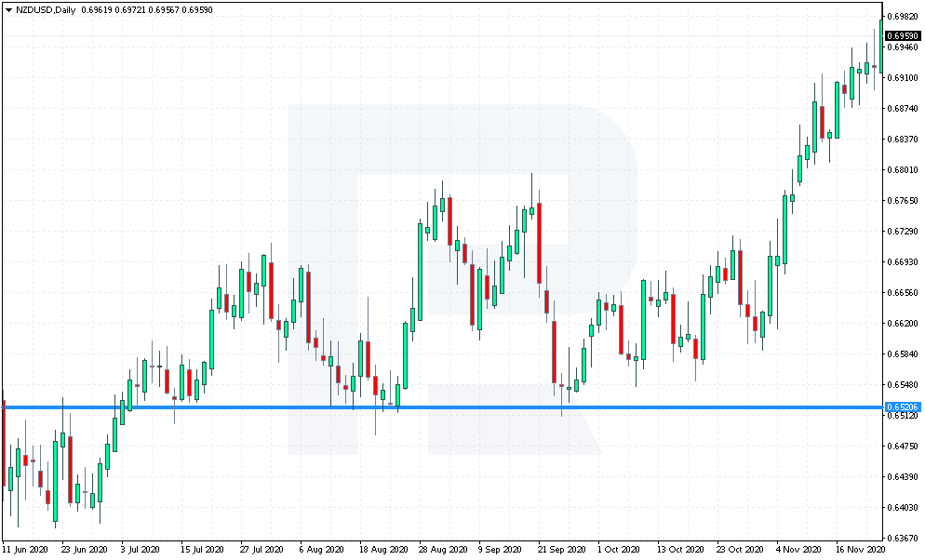Click the 13 Oct 2020 date label
The height and width of the screenshot is (560, 925).
point(681,550)
